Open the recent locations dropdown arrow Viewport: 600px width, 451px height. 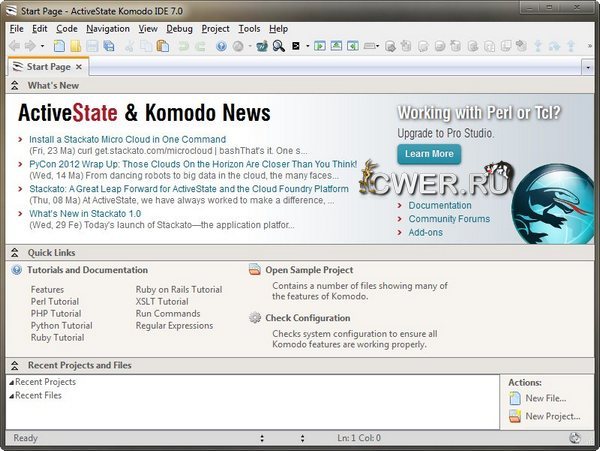(42, 46)
